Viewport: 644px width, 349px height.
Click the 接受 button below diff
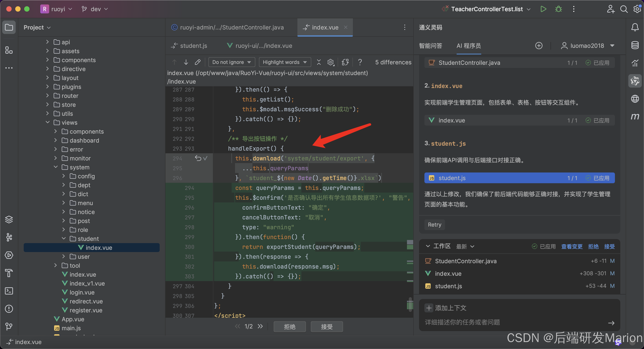point(326,326)
